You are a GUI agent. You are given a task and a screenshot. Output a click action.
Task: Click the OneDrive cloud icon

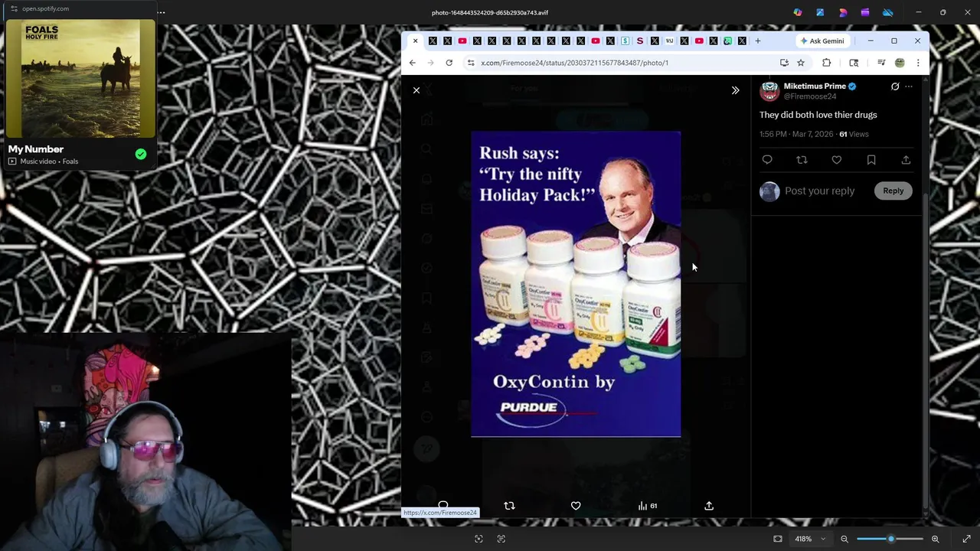[x=888, y=12]
